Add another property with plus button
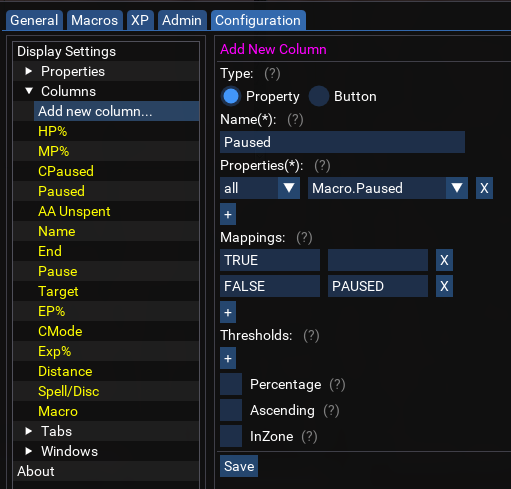 tap(228, 214)
